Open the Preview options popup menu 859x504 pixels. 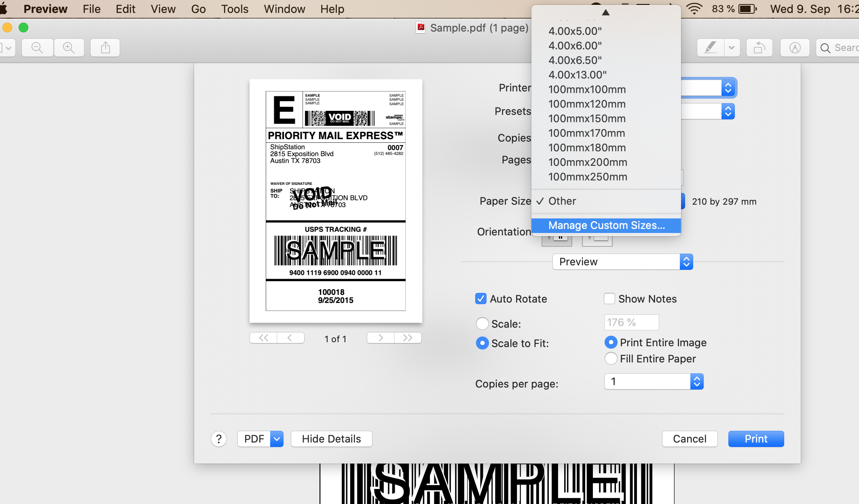click(622, 262)
